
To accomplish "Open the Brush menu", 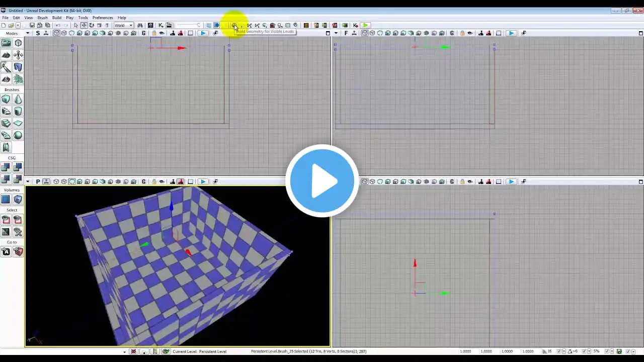I will point(42,18).
